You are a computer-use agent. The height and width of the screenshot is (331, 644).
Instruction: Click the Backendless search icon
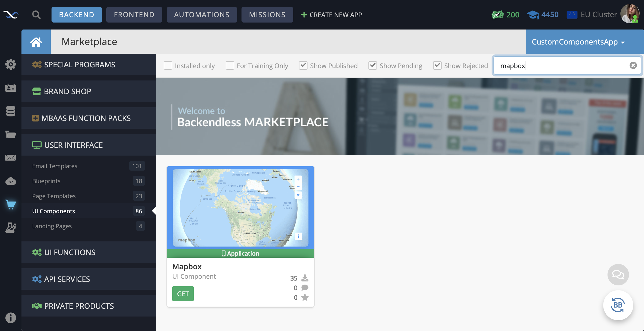(x=36, y=14)
